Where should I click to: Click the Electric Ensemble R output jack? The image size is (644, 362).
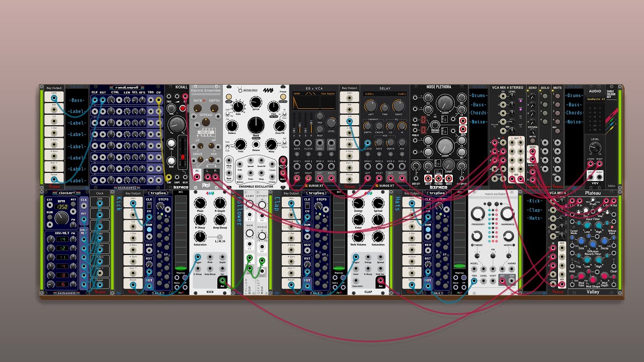click(x=215, y=177)
